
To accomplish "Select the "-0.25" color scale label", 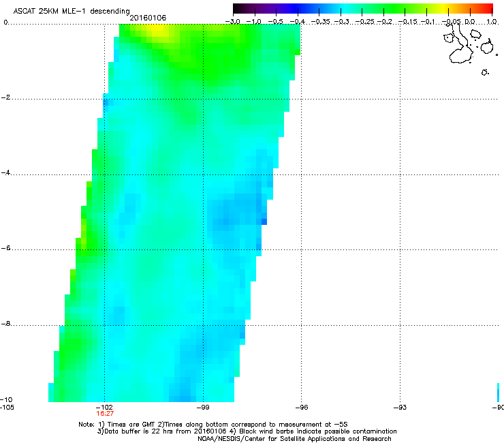I will tap(364, 22).
